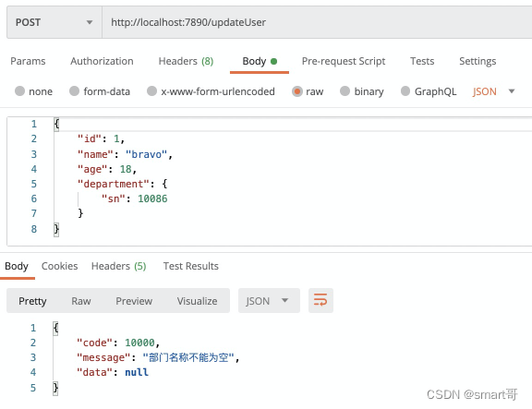The width and height of the screenshot is (532, 409).
Task: Select the 'binary' body radio button
Action: click(345, 91)
